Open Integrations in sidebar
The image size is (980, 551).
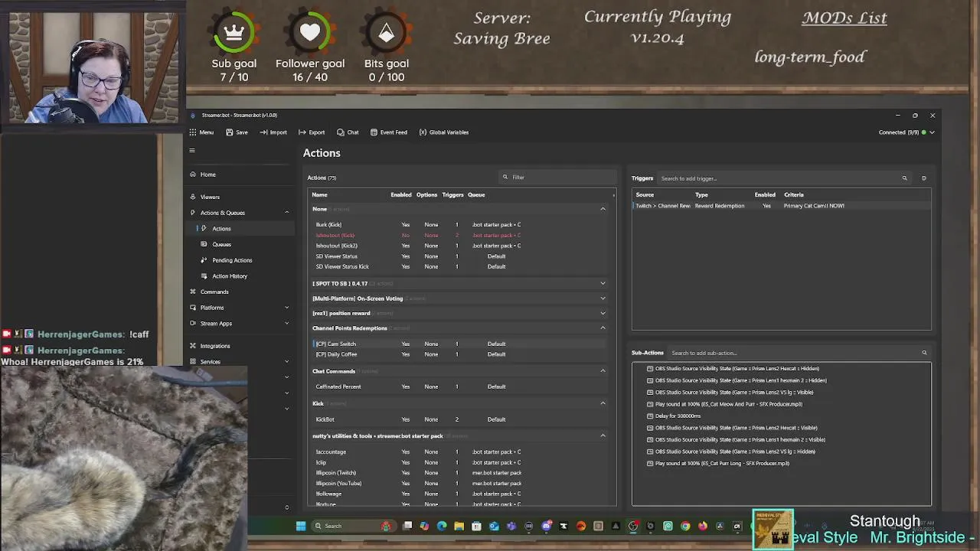click(240, 346)
